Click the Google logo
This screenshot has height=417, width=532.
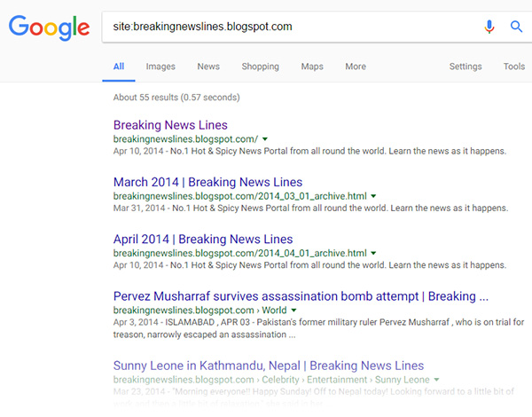(49, 28)
